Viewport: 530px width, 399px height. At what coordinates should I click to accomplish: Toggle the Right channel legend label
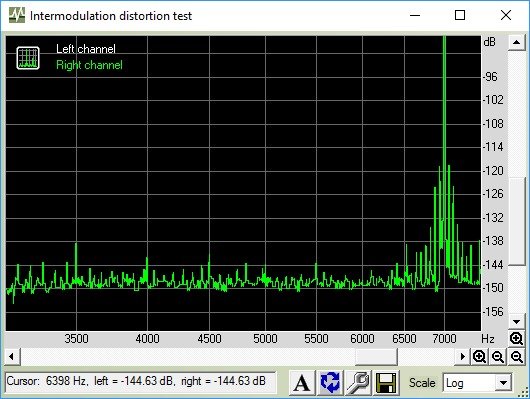[89, 65]
